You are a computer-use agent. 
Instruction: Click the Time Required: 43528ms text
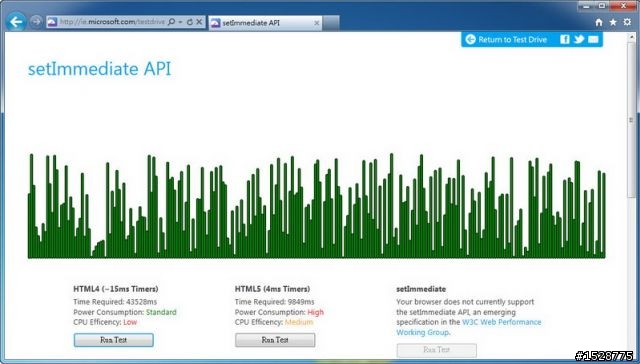coord(115,302)
